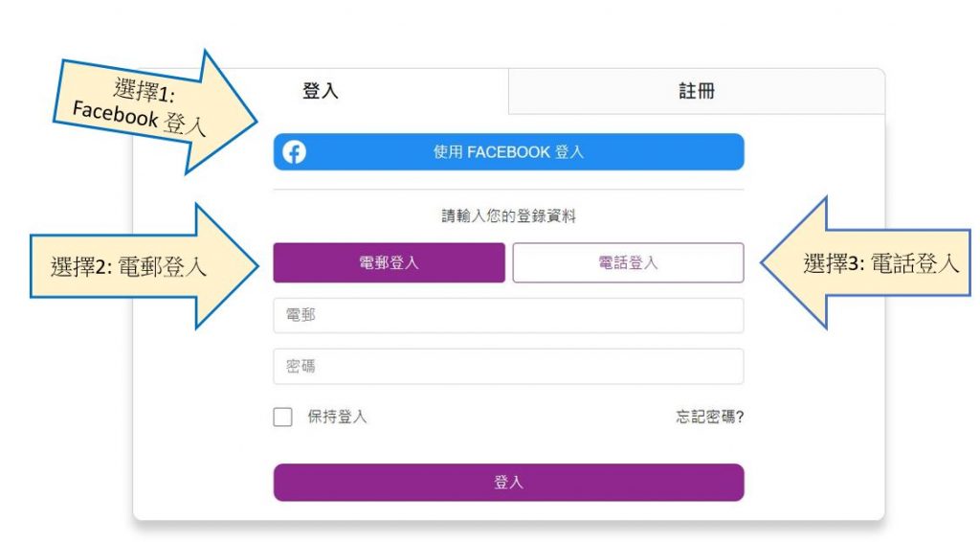Open the 註冊 registration tab

click(x=697, y=91)
